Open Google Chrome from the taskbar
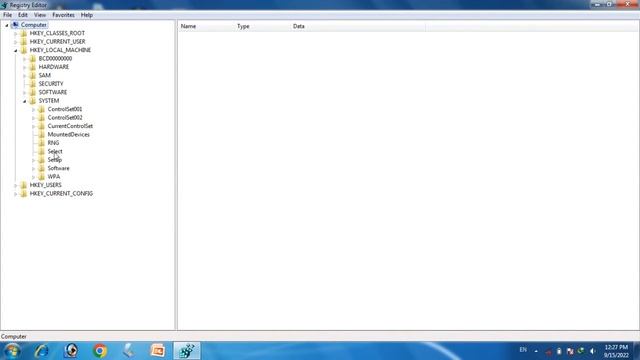The height and width of the screenshot is (360, 640). click(100, 351)
